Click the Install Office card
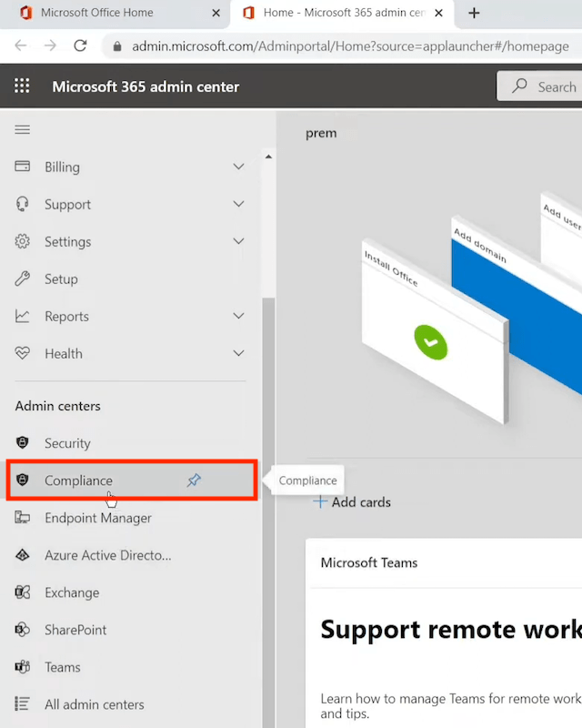Image resolution: width=582 pixels, height=728 pixels. coord(435,330)
